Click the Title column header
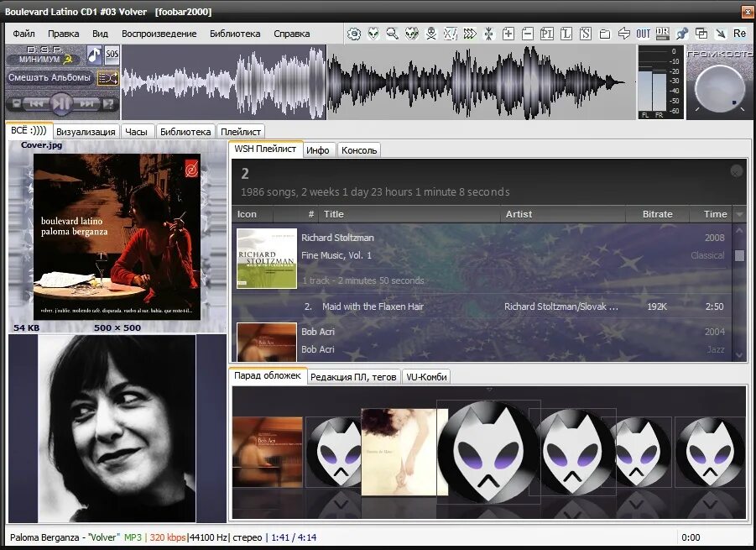756x550 pixels. pos(409,214)
